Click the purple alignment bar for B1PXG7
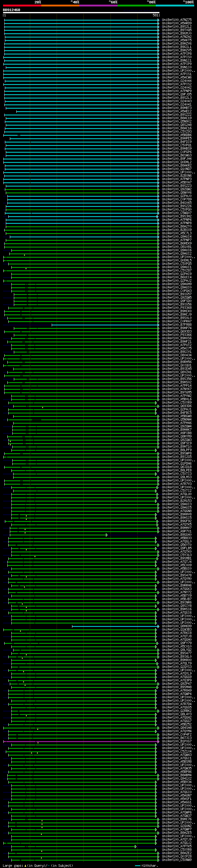 pyautogui.click(x=81, y=741)
